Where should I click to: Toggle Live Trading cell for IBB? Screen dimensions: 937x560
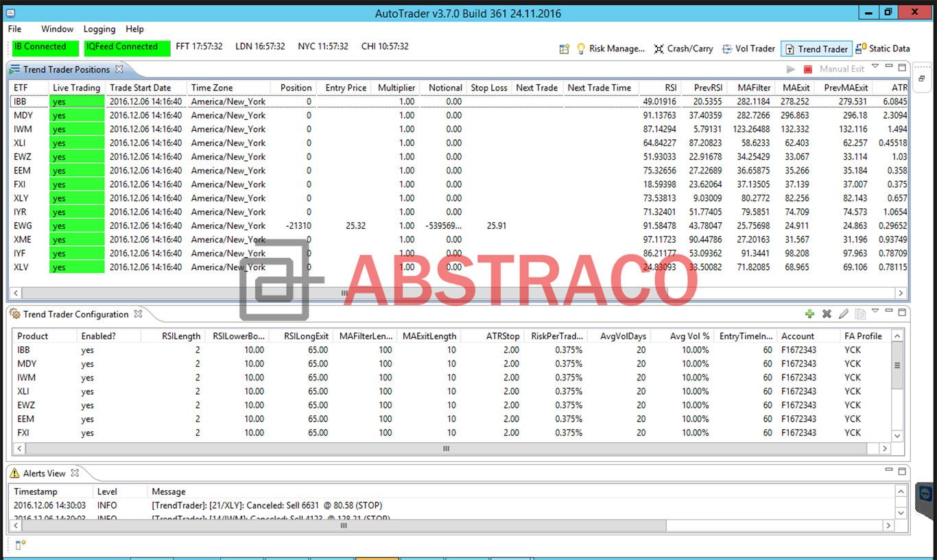coord(76,101)
